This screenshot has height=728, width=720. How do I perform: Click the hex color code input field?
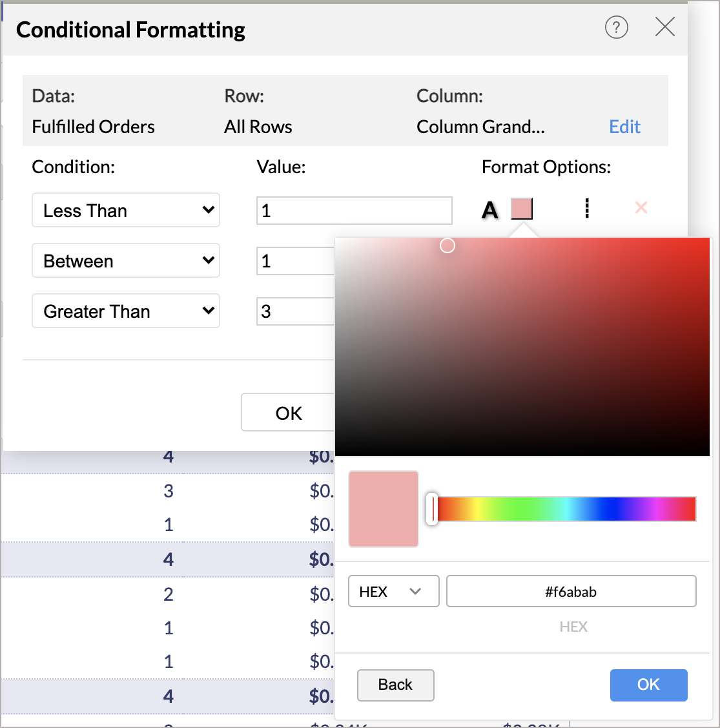571,592
